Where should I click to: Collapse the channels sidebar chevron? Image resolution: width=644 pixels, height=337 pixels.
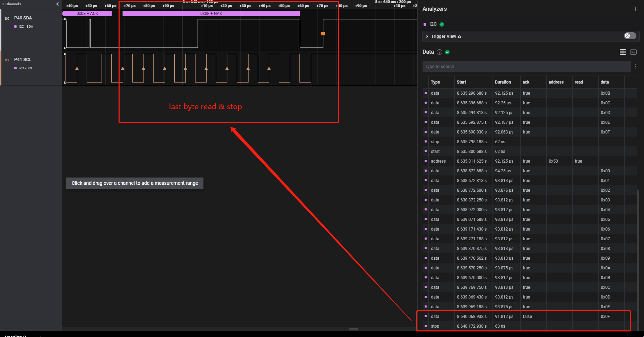pyautogui.click(x=58, y=4)
